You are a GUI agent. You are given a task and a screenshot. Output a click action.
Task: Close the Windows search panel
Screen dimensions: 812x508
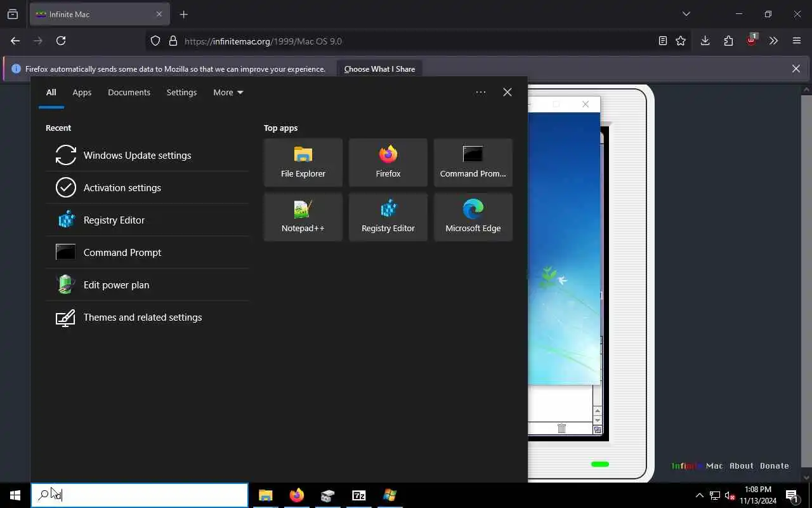click(507, 92)
